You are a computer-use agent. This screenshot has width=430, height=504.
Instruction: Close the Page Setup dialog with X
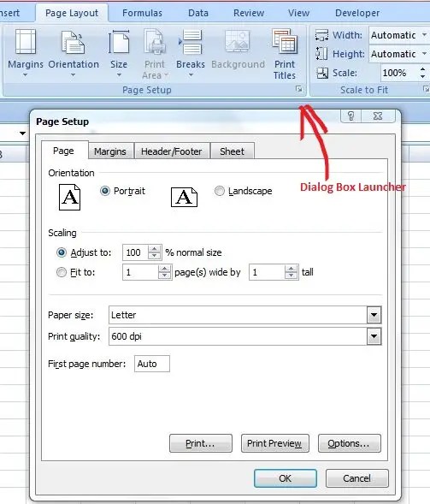click(x=379, y=116)
